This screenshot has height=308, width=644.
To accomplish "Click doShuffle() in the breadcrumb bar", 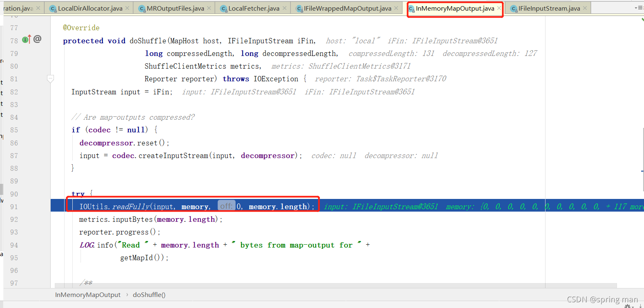I will click(x=149, y=295).
